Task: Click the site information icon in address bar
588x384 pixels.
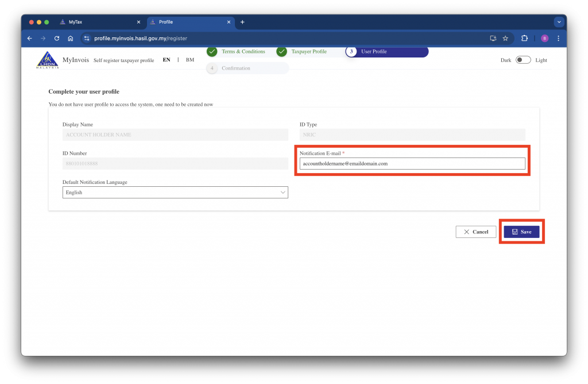Action: pyautogui.click(x=87, y=39)
